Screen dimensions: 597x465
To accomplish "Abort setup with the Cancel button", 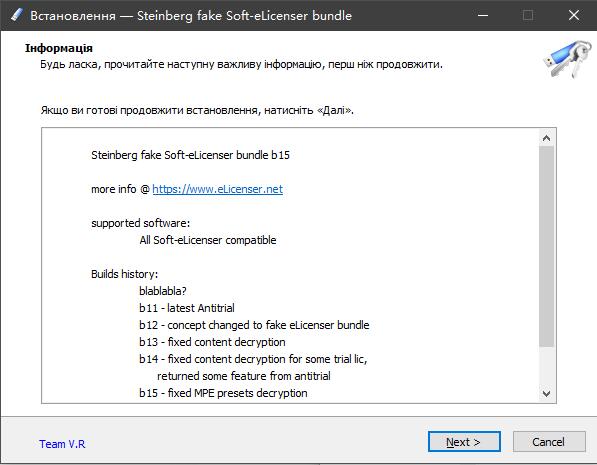I will [549, 442].
